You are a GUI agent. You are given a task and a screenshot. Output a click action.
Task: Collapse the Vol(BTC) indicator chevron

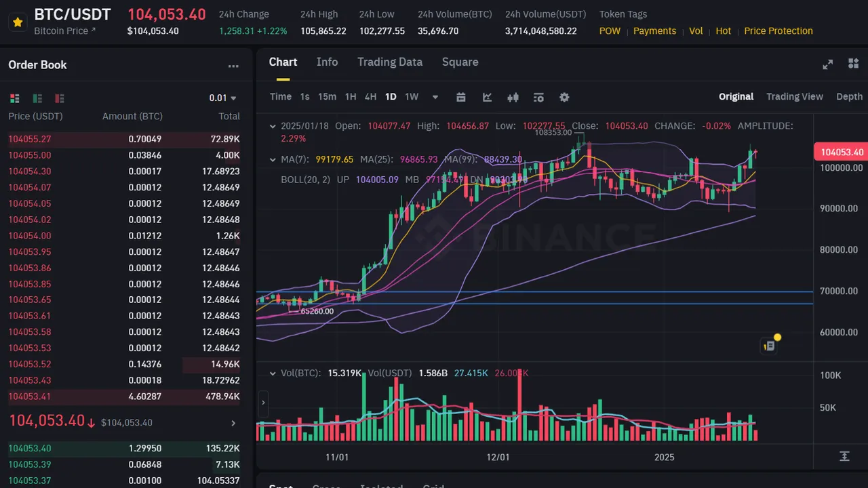pyautogui.click(x=273, y=373)
